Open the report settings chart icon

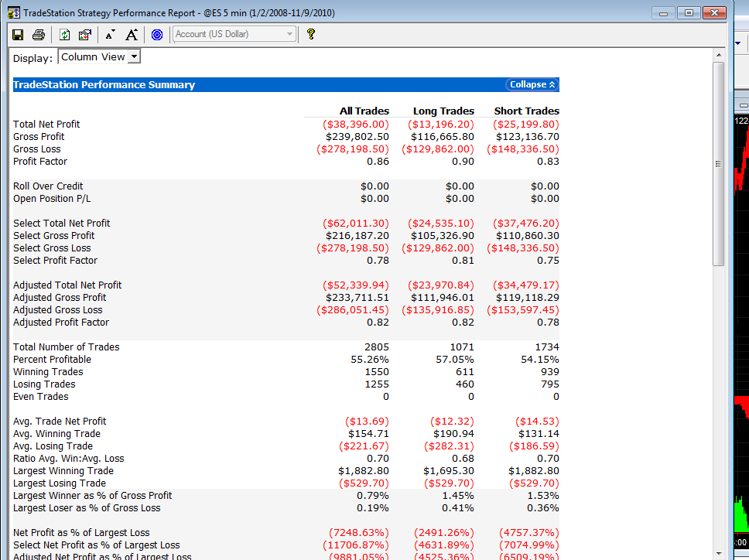85,34
